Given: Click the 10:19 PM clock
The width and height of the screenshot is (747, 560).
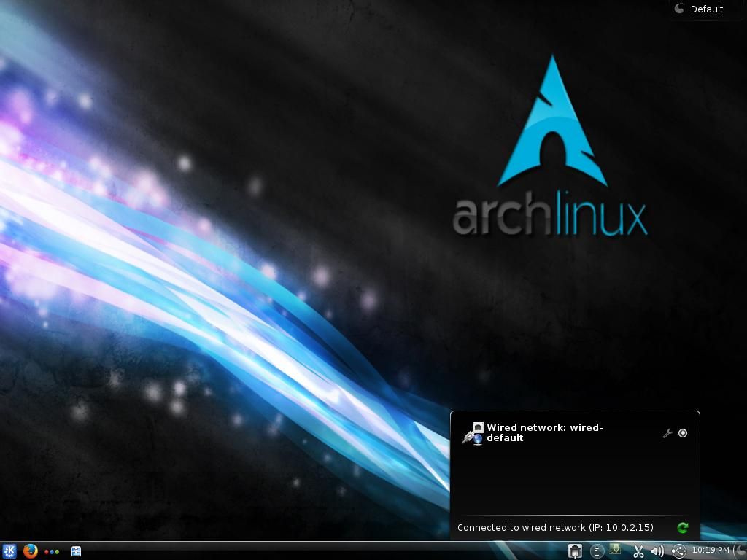Looking at the screenshot, I should [711, 550].
